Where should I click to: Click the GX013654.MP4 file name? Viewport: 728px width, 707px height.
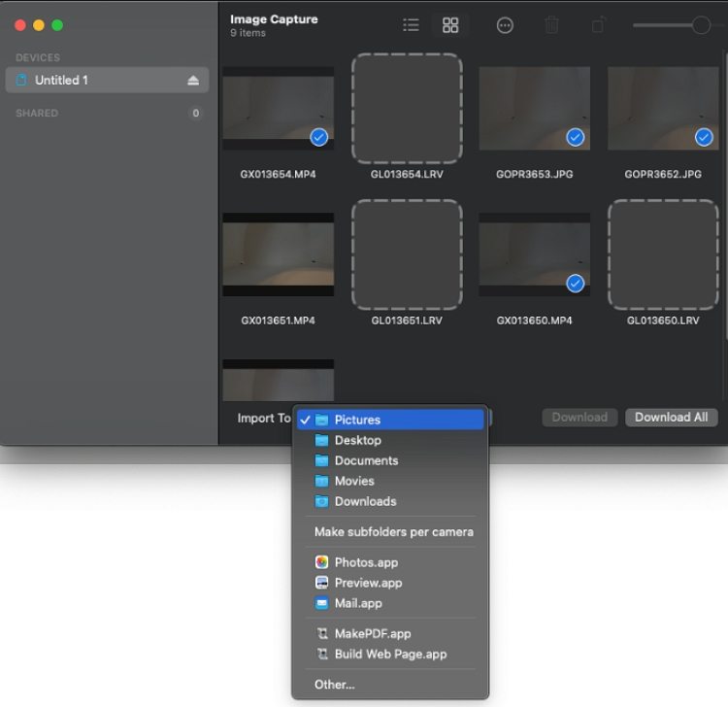[x=278, y=174]
